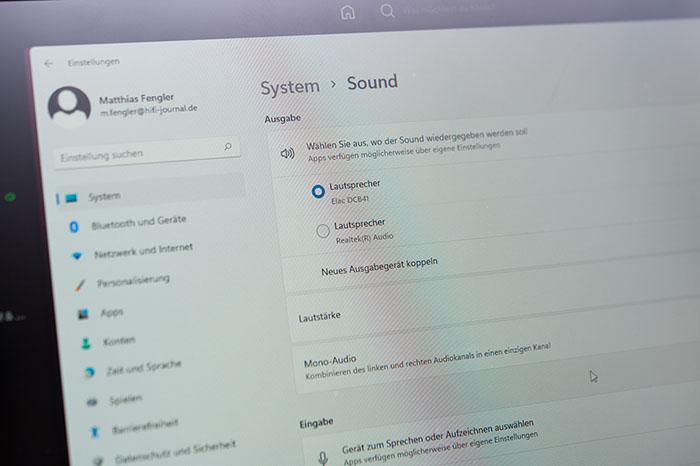Open Zeit und Sprache section
Image resolution: width=700 pixels, height=466 pixels.
pos(144,367)
